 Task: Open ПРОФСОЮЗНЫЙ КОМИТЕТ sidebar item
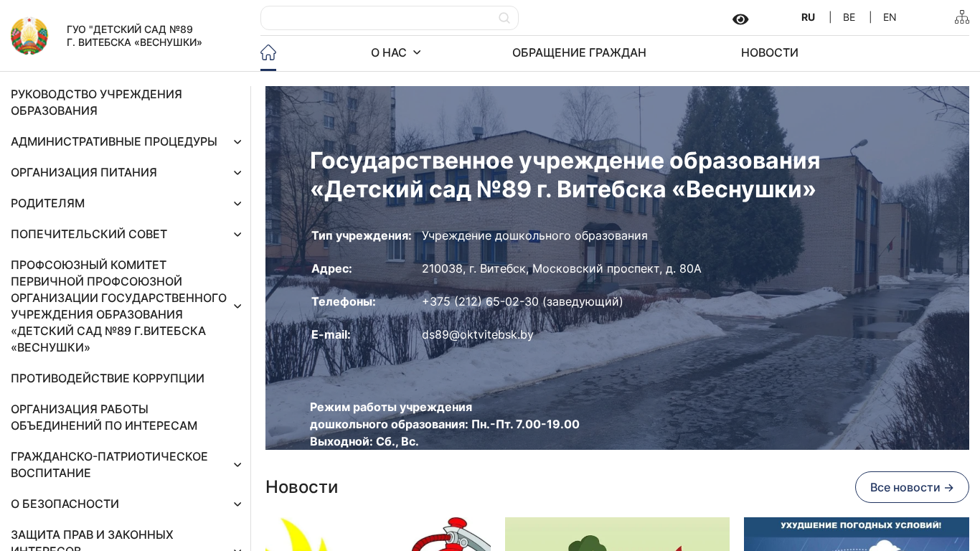[118, 306]
